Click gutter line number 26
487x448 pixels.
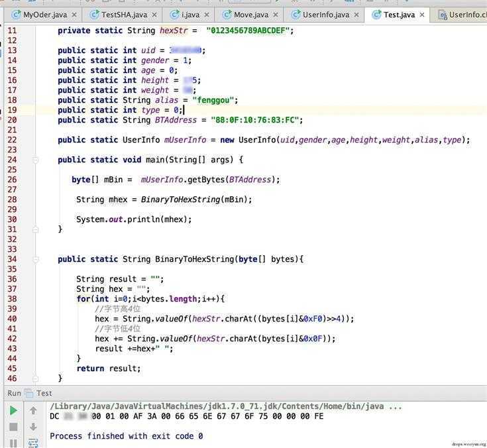[12, 180]
